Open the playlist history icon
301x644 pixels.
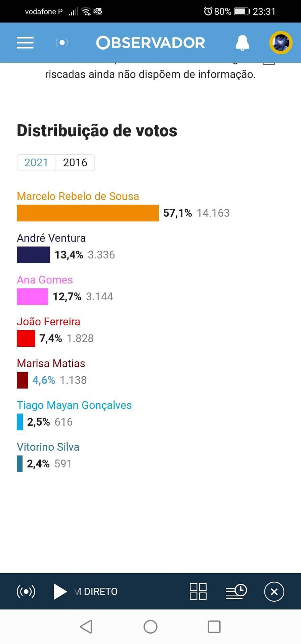point(236,591)
